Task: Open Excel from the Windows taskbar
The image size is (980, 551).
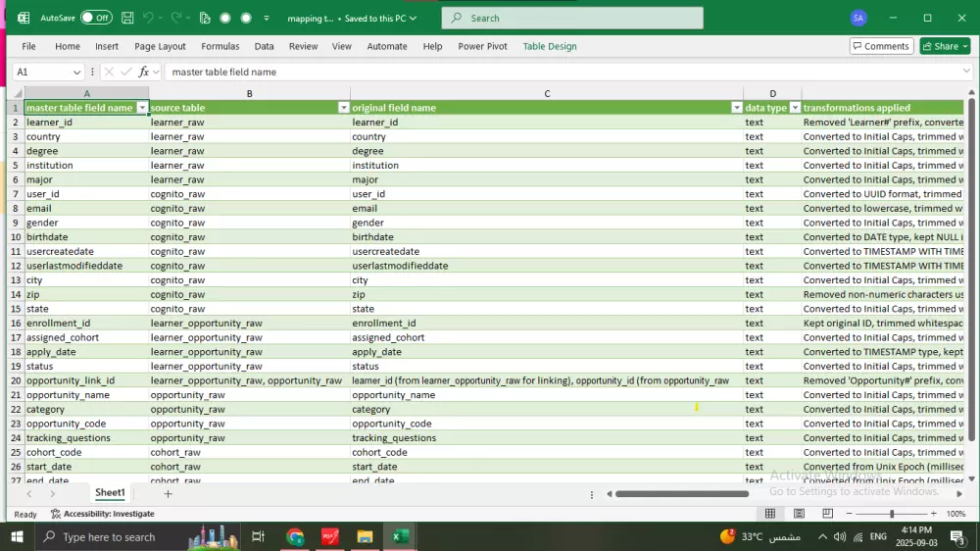Action: pyautogui.click(x=400, y=536)
